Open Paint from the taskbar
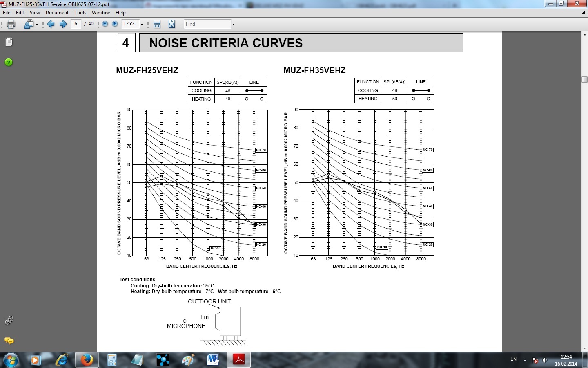The height and width of the screenshot is (368, 588). pos(188,360)
